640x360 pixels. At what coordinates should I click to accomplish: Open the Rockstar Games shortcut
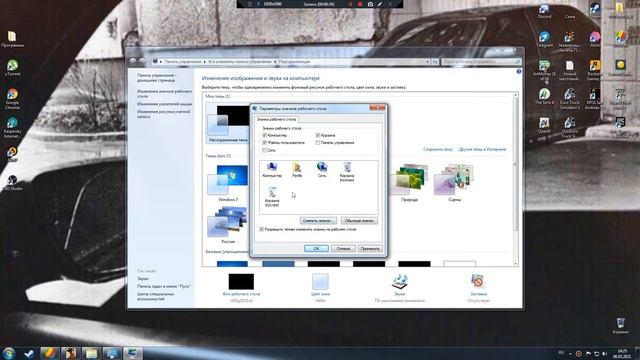[595, 70]
